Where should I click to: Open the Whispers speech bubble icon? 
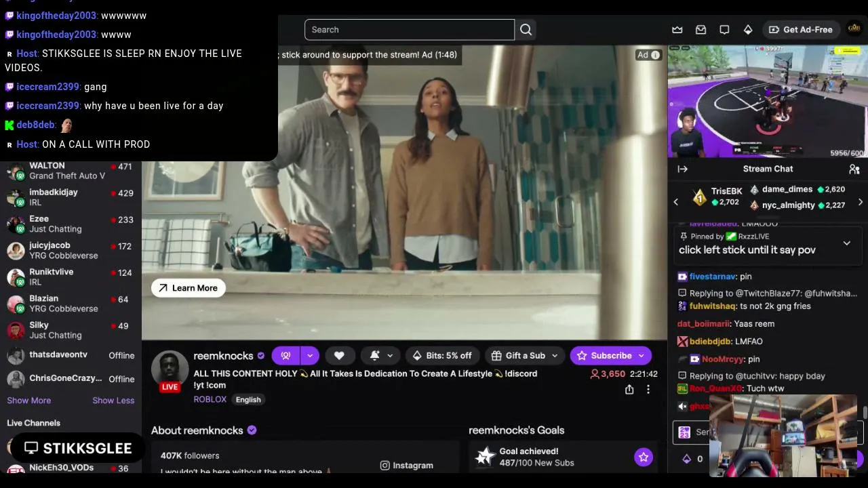pos(724,30)
